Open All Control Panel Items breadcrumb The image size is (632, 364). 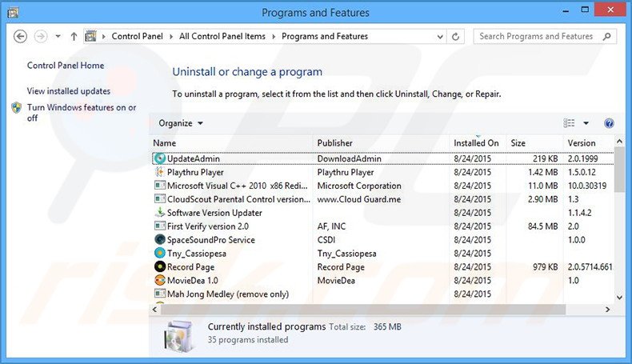tap(222, 36)
